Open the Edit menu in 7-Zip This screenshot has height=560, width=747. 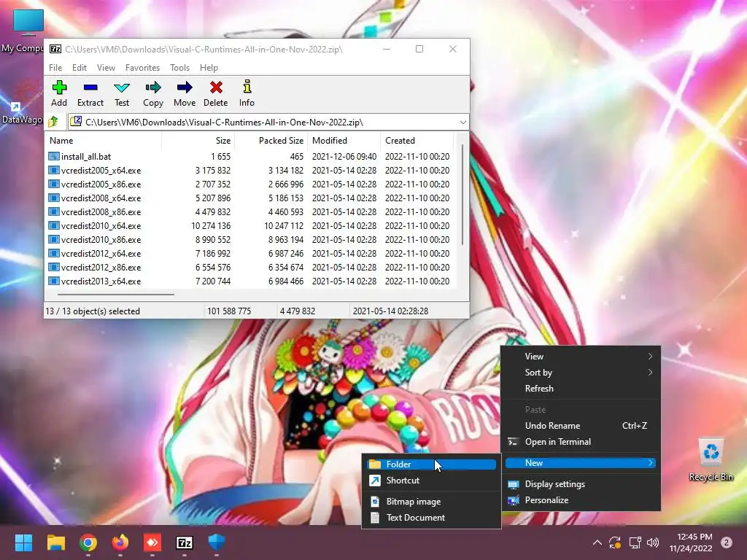79,68
